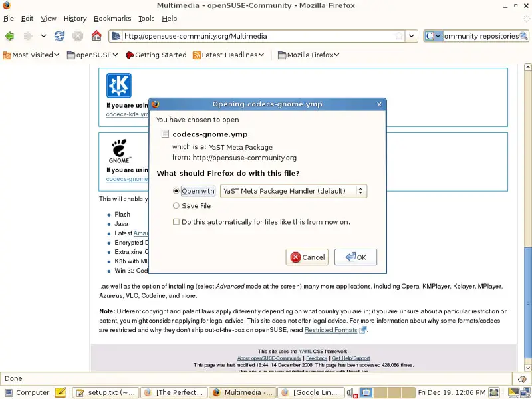Image resolution: width=532 pixels, height=399 pixels.
Task: Open the search engine selector dropdown
Action: (434, 36)
